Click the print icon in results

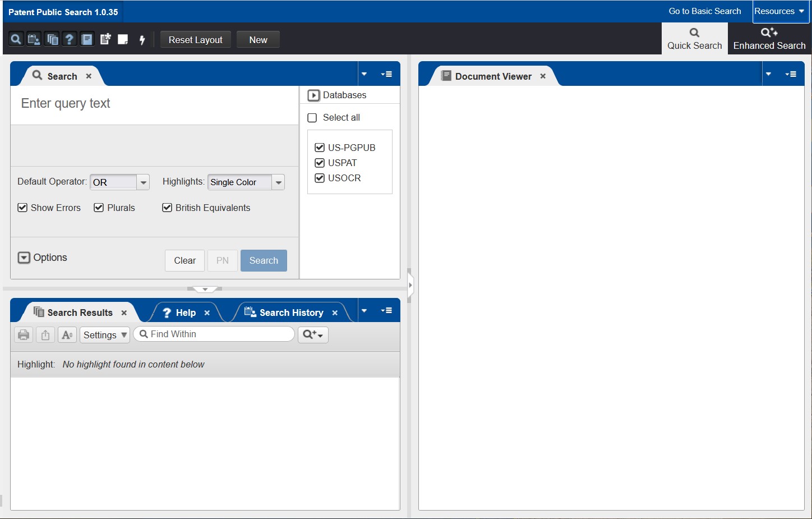(24, 335)
